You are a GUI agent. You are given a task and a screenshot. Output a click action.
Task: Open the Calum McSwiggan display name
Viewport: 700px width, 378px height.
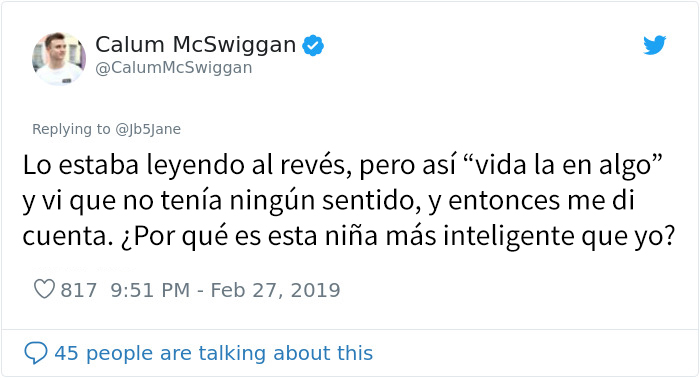tap(196, 45)
